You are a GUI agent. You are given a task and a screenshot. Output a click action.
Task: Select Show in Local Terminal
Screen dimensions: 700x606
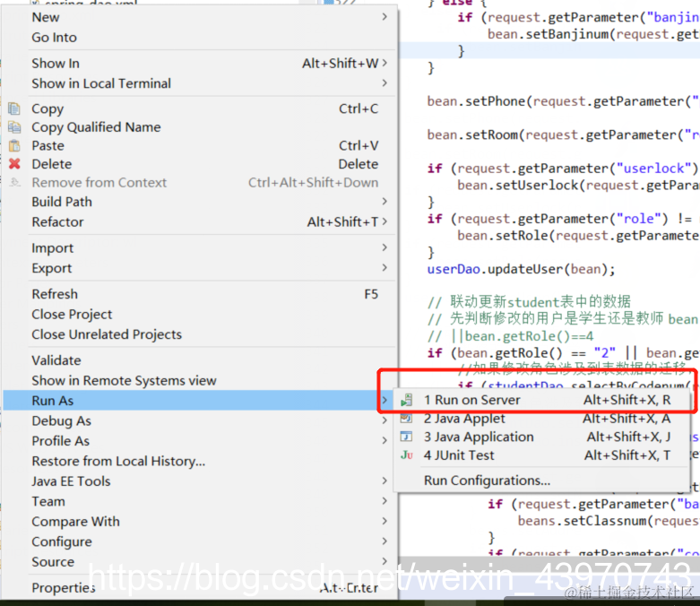[x=199, y=83]
